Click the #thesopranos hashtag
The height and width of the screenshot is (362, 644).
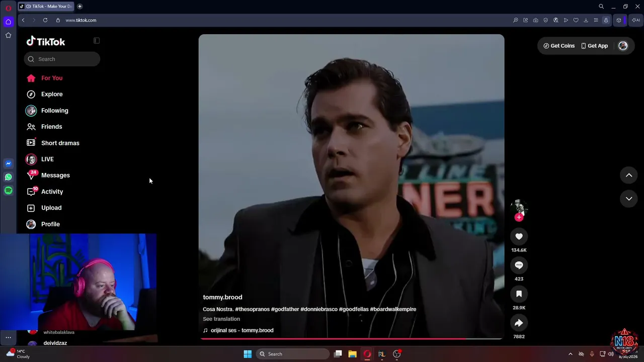coord(252,309)
